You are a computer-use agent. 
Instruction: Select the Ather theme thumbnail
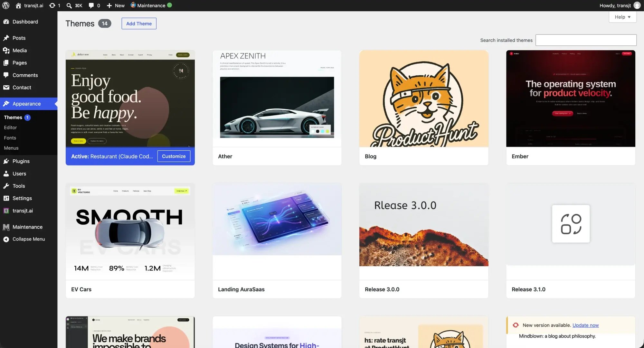click(x=277, y=99)
